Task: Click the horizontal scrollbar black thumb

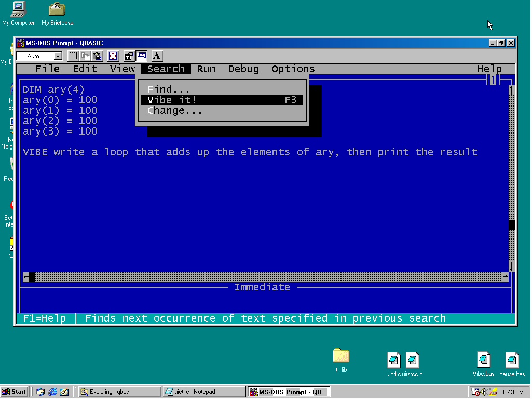Action: tap(32, 277)
